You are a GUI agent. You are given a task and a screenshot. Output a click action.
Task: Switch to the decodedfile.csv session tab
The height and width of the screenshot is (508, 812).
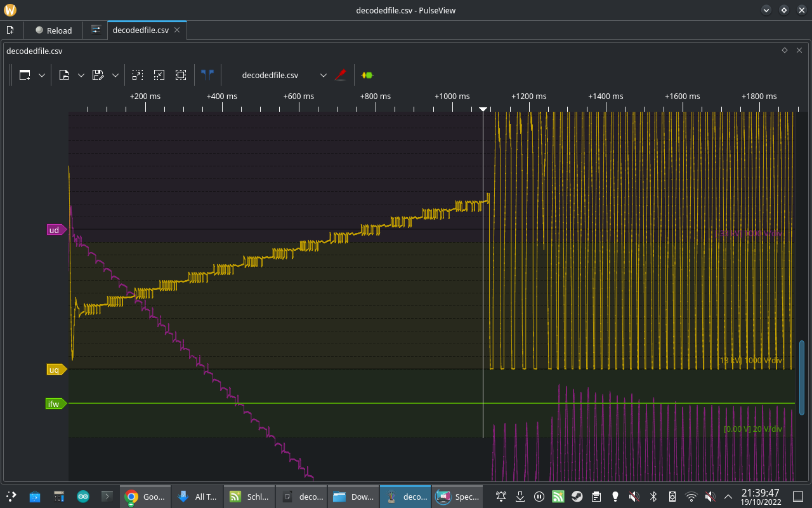[141, 30]
